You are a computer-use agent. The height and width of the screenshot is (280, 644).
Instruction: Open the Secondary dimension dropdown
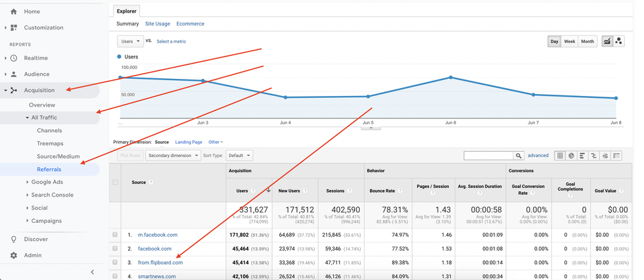(173, 156)
